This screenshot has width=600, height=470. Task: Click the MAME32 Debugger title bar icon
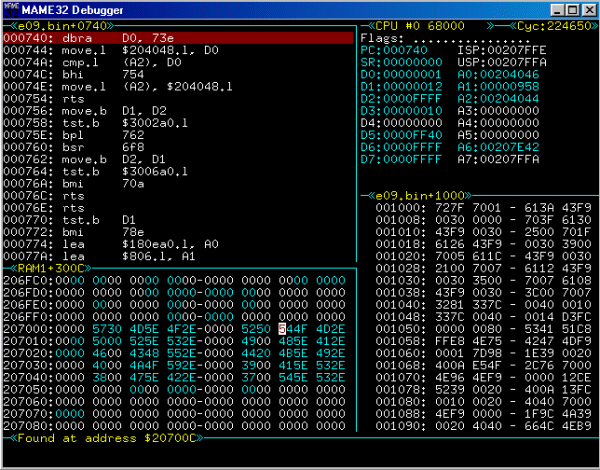tap(12, 10)
